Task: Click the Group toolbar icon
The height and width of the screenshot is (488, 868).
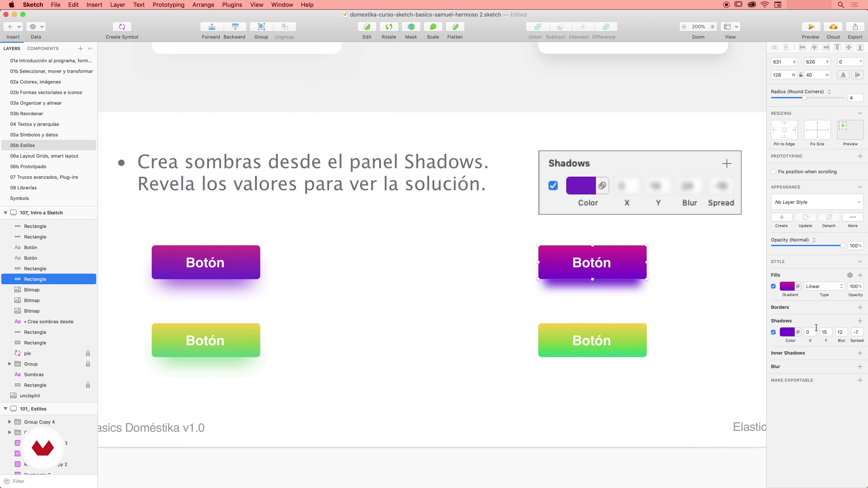Action: click(x=261, y=27)
